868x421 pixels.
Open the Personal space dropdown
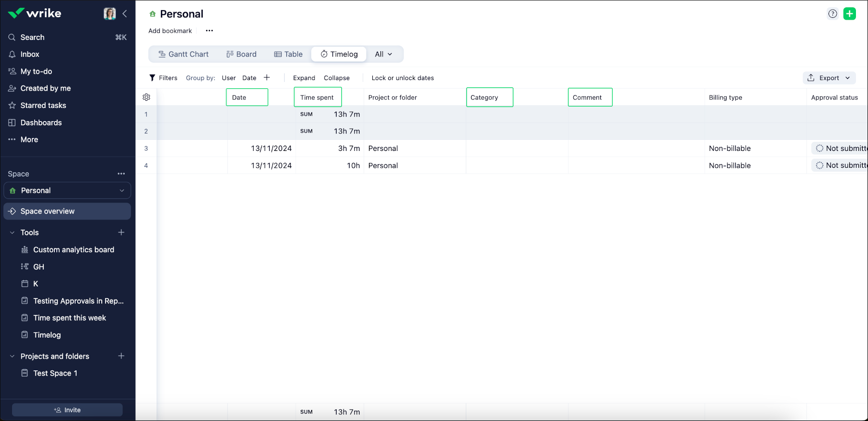point(67,190)
